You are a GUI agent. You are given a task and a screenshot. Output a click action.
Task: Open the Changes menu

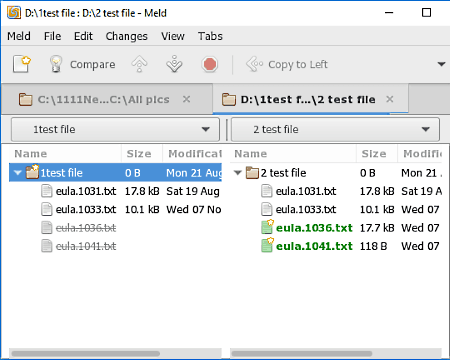(126, 36)
